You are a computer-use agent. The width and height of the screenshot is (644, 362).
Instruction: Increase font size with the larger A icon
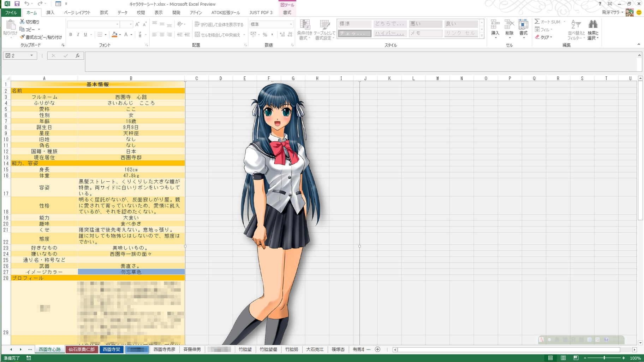137,24
